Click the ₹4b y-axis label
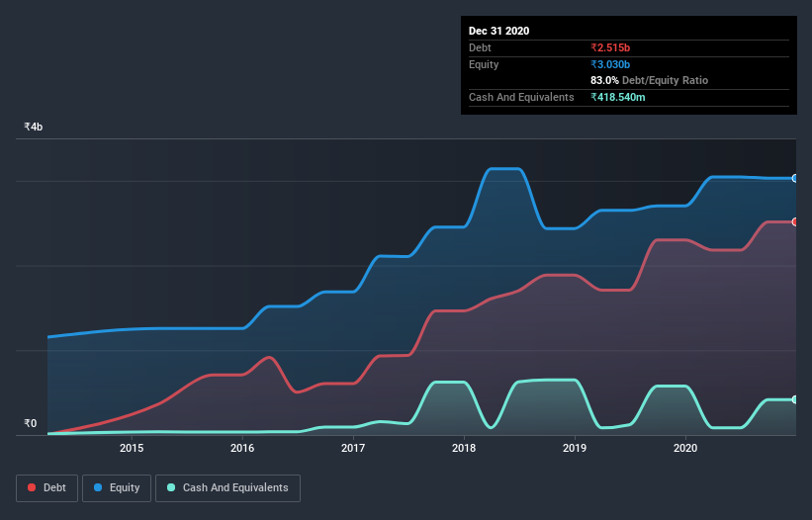 (34, 127)
